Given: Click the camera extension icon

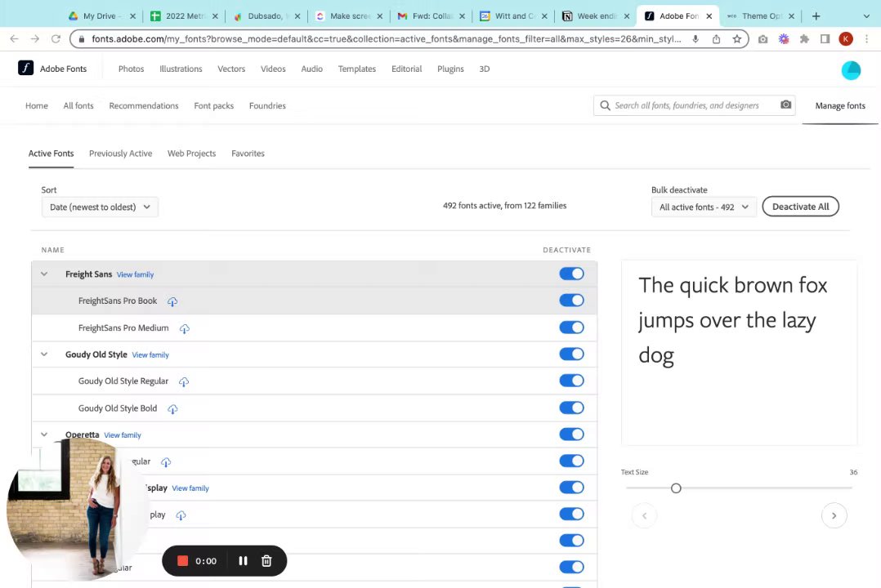Looking at the screenshot, I should [762, 38].
